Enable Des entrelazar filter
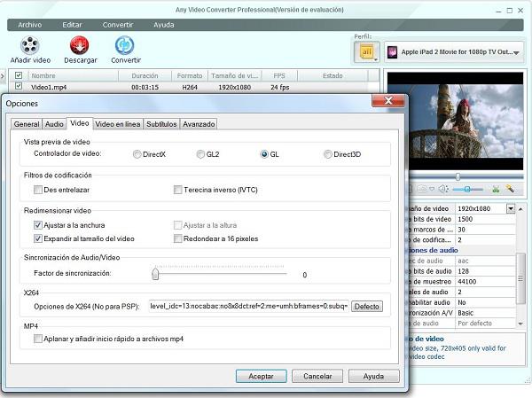Viewport: 532px width, 398px height. 38,190
